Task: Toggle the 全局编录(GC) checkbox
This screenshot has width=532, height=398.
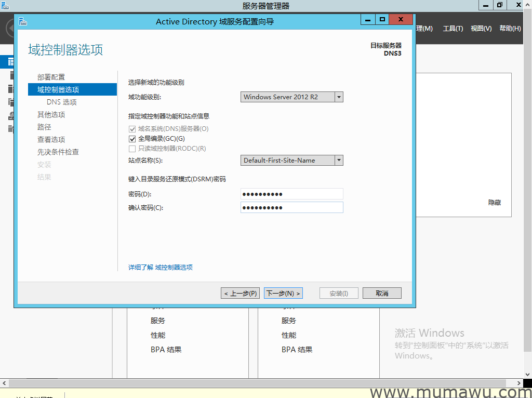Action: 132,139
